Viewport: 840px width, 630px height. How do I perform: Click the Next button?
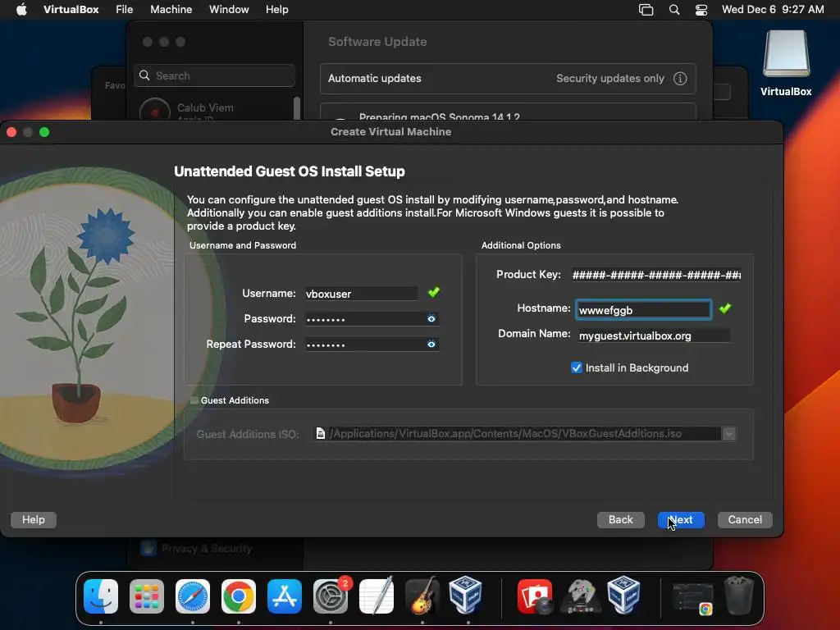(680, 519)
